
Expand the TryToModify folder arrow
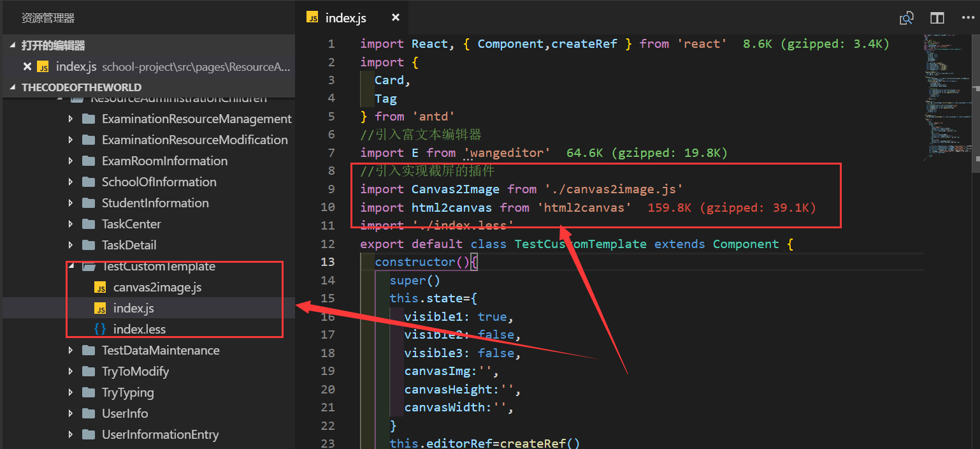[x=71, y=372]
